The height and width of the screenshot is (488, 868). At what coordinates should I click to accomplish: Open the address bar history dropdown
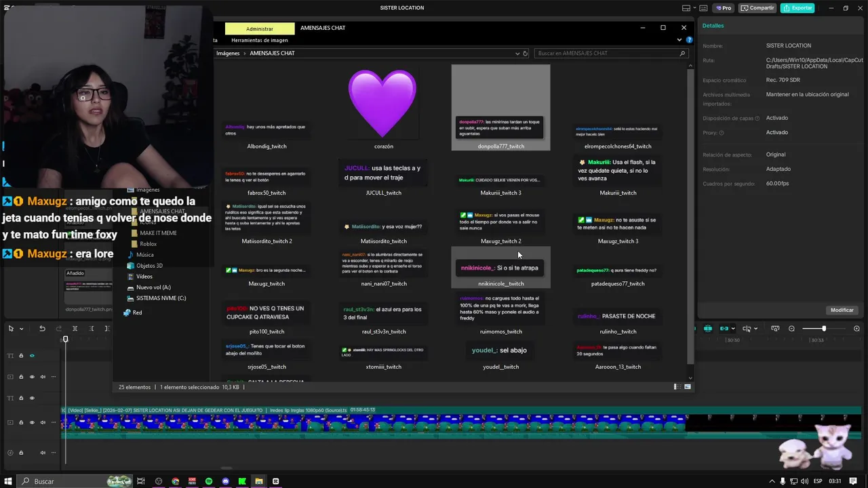click(x=517, y=53)
